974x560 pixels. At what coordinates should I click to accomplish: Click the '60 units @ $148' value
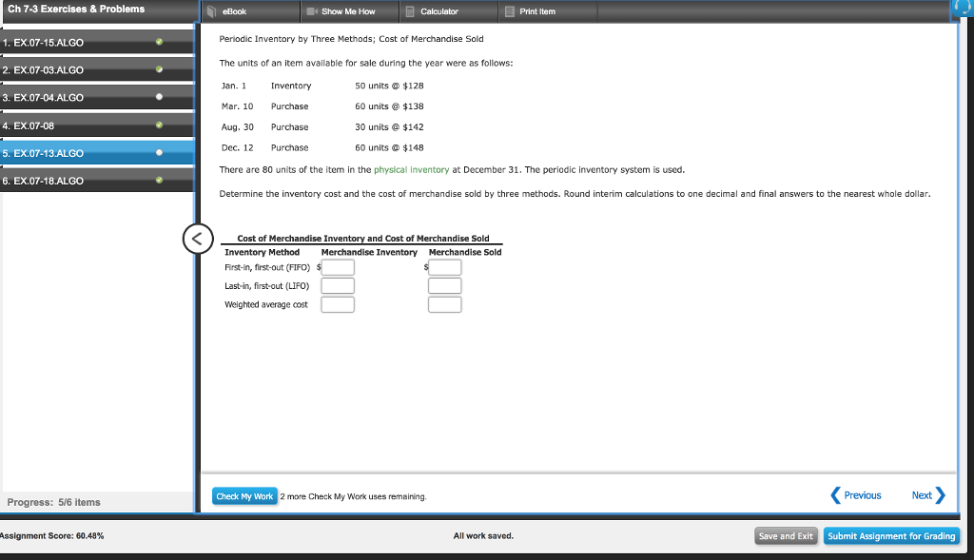389,147
